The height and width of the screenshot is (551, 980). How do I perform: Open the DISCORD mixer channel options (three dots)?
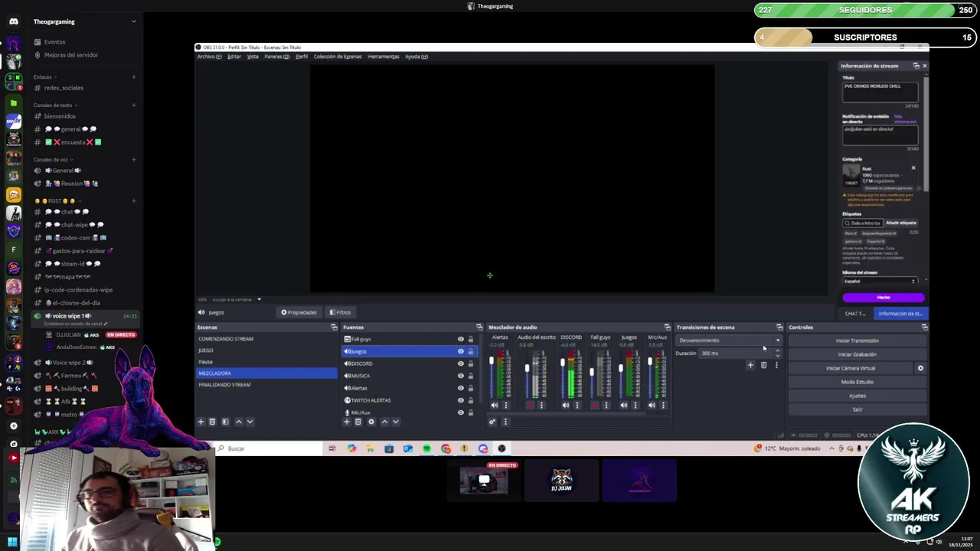pyautogui.click(x=577, y=406)
